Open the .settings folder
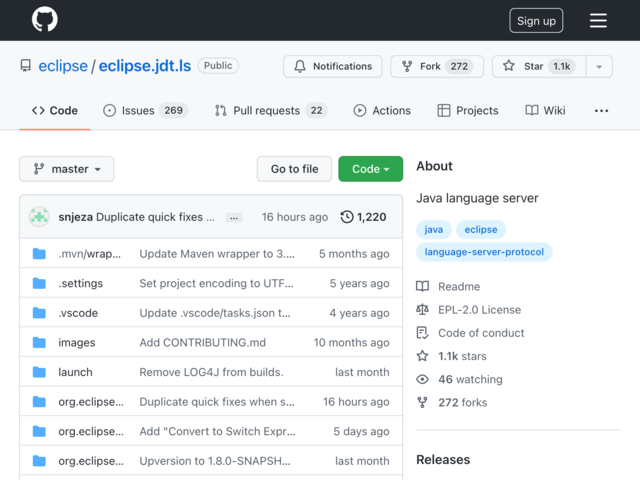 80,283
